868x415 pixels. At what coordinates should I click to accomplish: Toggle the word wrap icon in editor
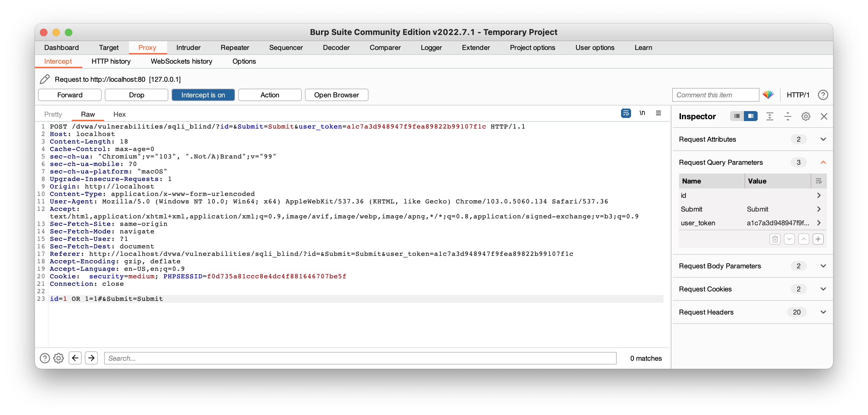pos(626,113)
